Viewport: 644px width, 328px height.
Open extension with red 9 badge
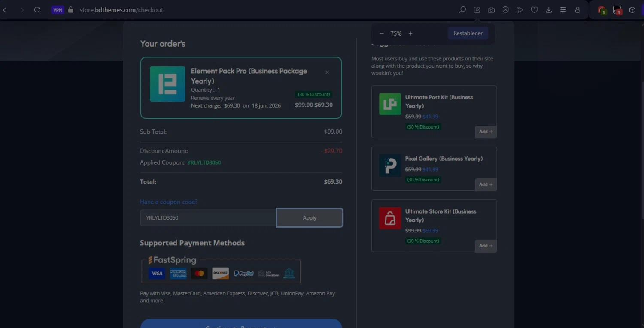pos(617,10)
